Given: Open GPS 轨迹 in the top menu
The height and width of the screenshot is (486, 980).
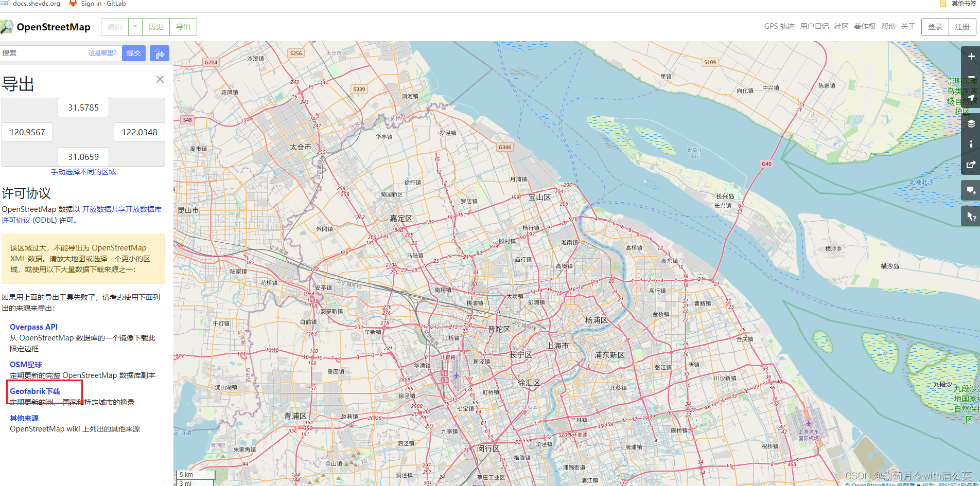Looking at the screenshot, I should tap(779, 26).
